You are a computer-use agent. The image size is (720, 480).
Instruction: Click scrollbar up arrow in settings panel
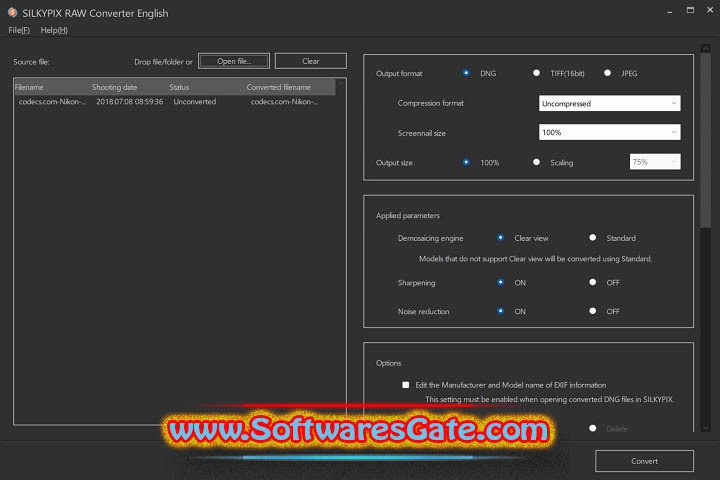tap(705, 48)
